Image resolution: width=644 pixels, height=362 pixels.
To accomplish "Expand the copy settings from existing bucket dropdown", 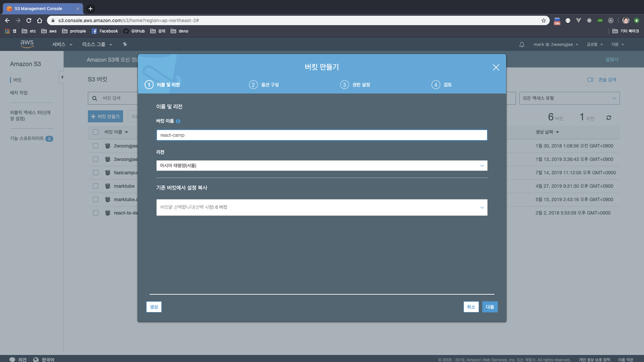I will pyautogui.click(x=321, y=207).
